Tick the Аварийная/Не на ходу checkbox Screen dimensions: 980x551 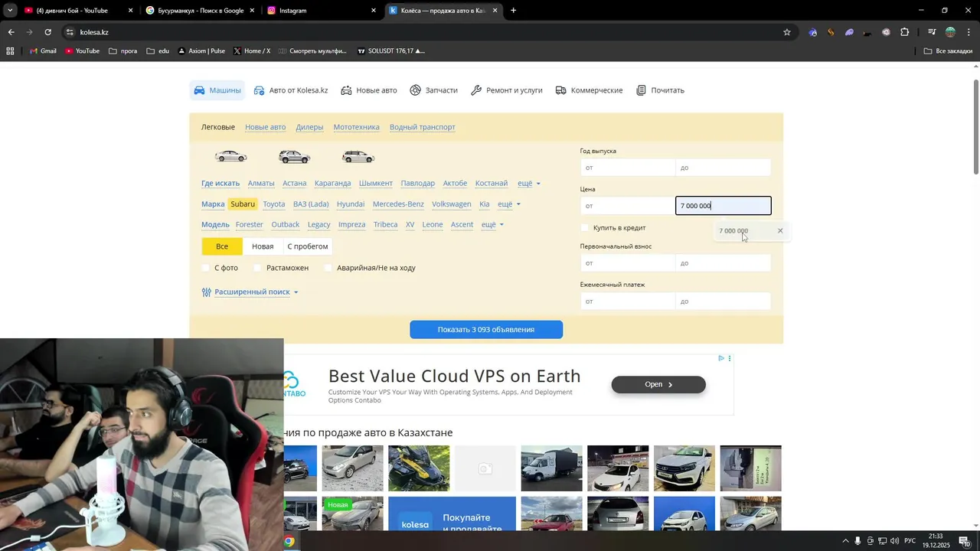coord(328,268)
